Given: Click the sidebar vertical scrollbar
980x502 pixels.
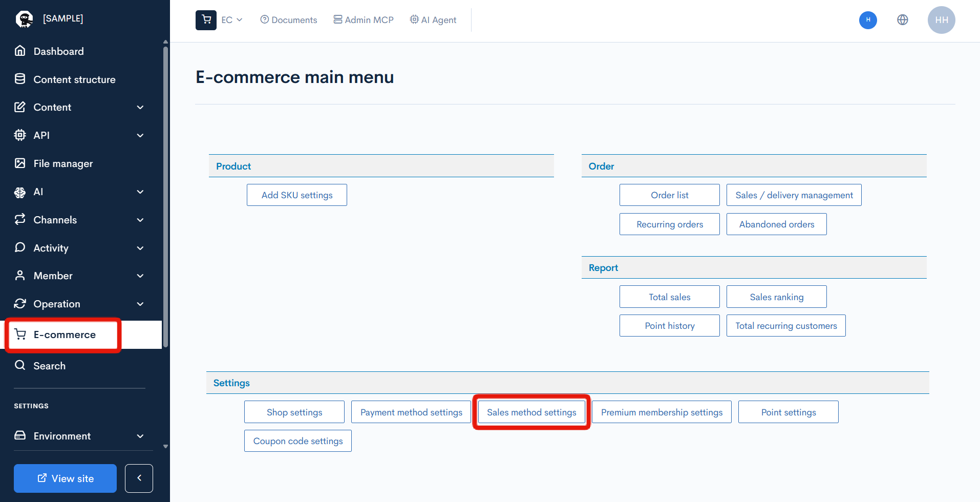Looking at the screenshot, I should pos(165,197).
